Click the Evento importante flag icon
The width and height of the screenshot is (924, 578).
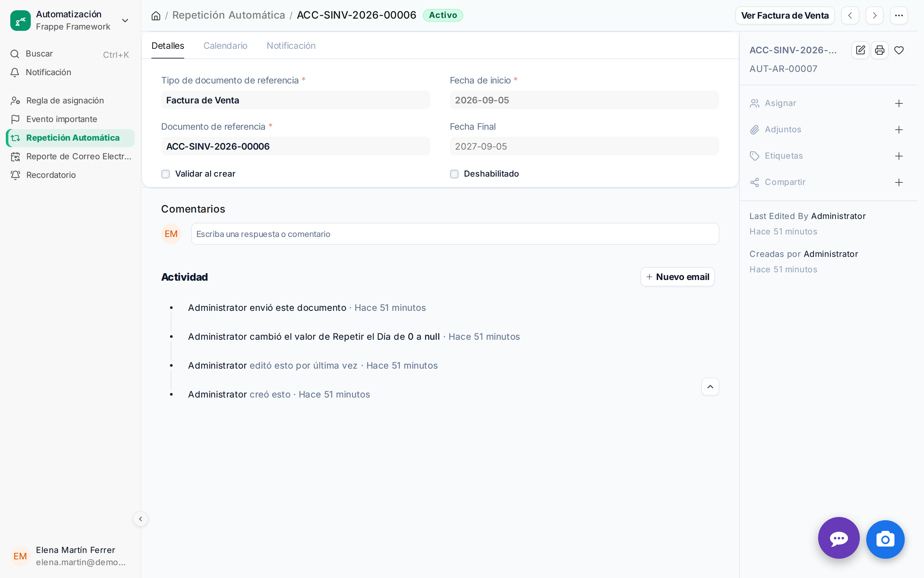tap(15, 119)
